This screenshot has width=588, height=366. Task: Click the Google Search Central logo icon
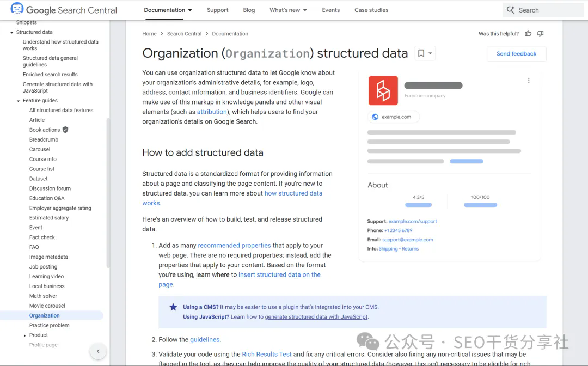coord(17,9)
